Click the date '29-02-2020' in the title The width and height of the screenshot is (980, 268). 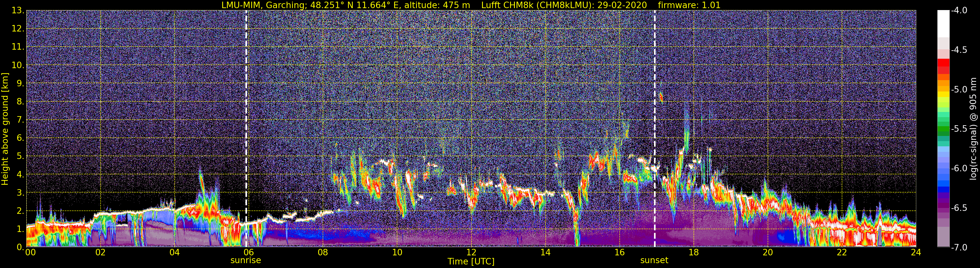coord(622,5)
